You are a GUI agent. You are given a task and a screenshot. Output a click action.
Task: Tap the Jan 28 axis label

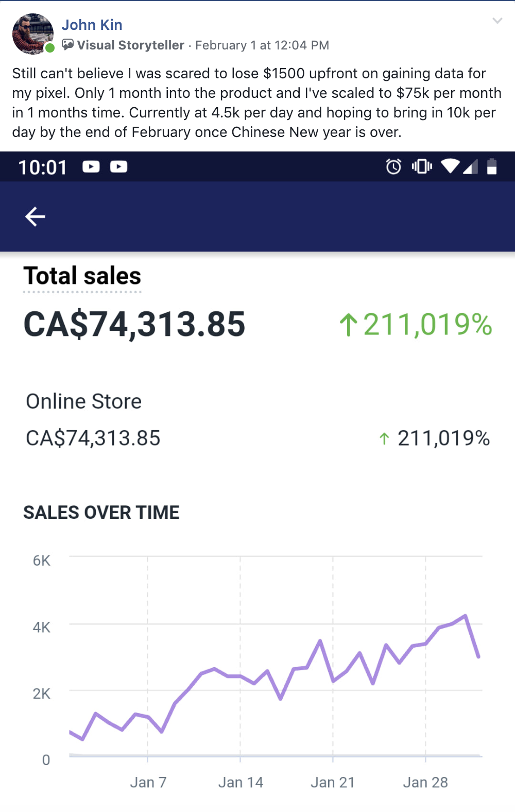pyautogui.click(x=425, y=782)
